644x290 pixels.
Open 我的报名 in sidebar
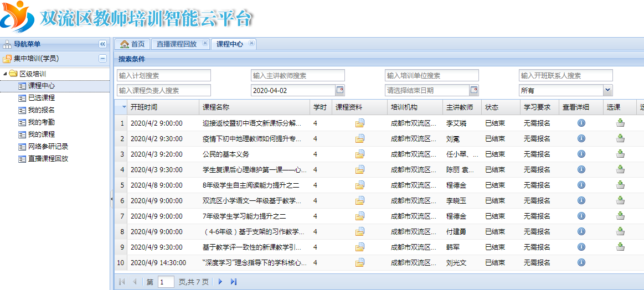click(x=41, y=110)
